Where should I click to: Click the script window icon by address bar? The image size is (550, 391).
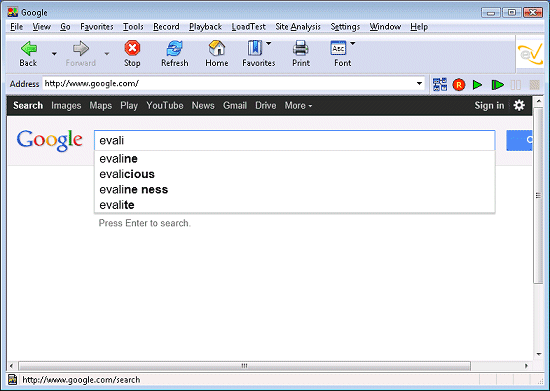[440, 85]
